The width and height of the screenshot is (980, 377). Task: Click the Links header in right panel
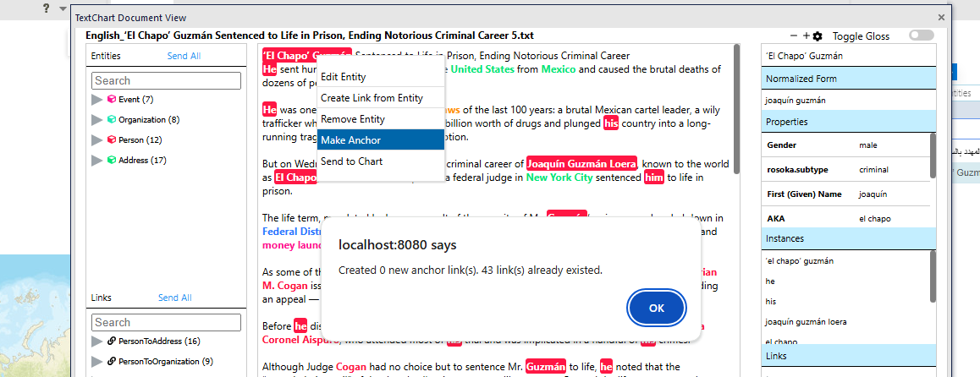click(x=848, y=356)
